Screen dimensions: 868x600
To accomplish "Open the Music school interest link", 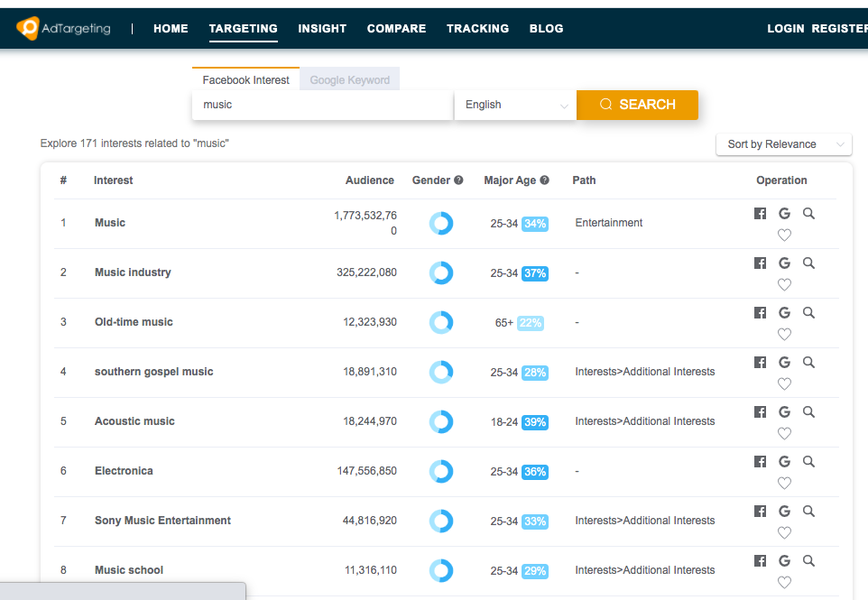I will click(x=129, y=570).
